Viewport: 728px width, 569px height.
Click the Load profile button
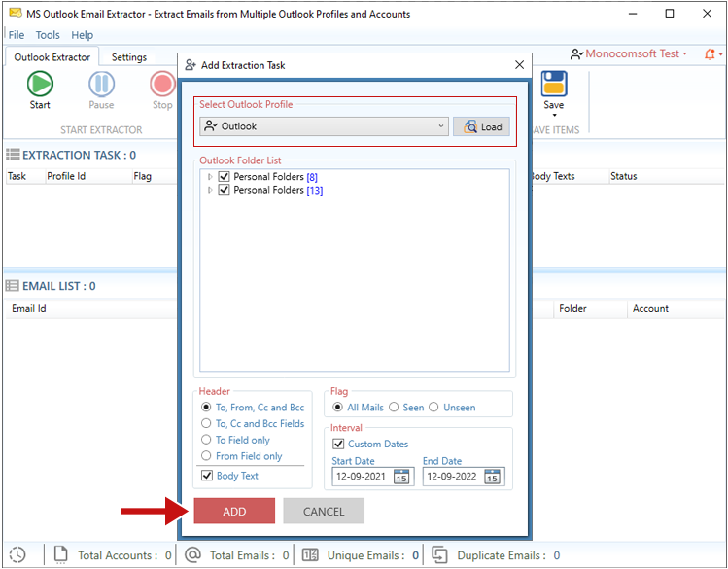[481, 126]
